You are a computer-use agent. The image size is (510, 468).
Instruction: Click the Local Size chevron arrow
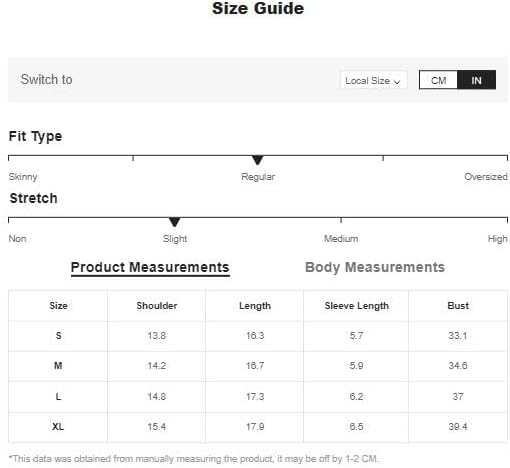tap(397, 82)
